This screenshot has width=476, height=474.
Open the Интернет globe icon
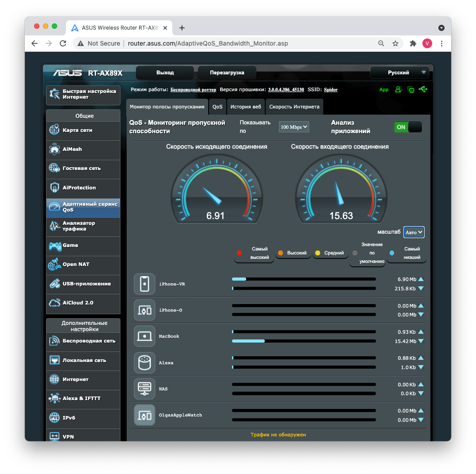[x=54, y=379]
